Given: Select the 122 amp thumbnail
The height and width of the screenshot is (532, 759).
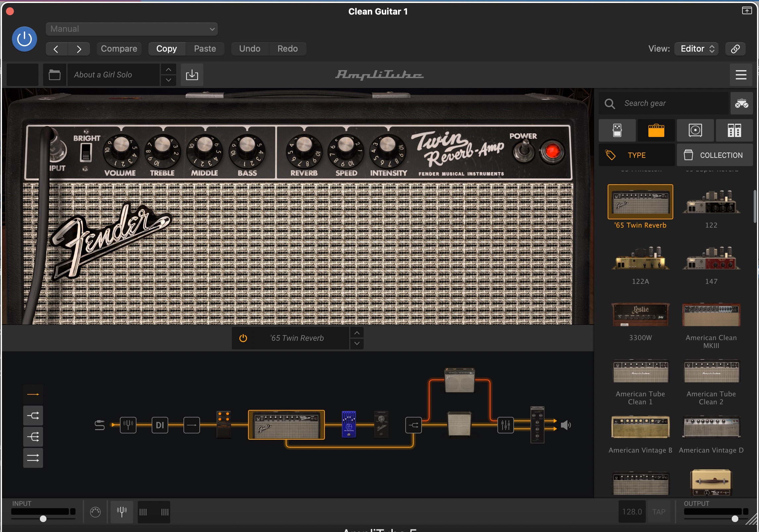Looking at the screenshot, I should [x=711, y=202].
